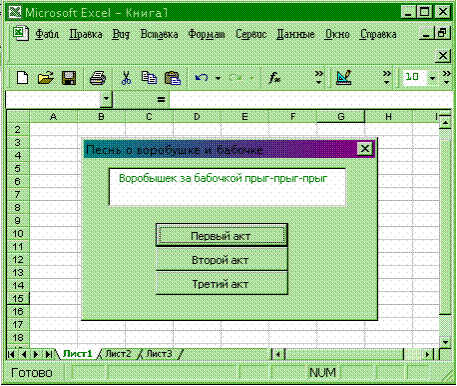Open the Вид menu

click(x=121, y=34)
